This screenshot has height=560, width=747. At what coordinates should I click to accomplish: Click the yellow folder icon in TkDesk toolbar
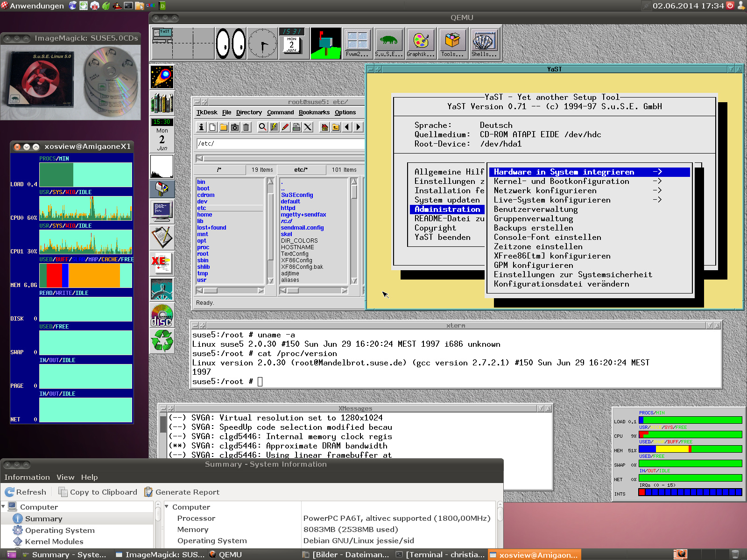pyautogui.click(x=224, y=127)
